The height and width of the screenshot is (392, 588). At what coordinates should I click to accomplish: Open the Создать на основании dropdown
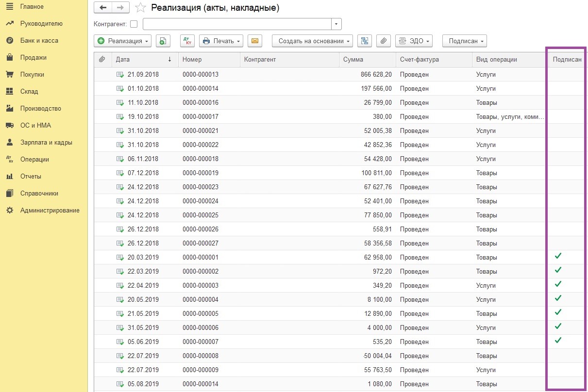click(312, 41)
